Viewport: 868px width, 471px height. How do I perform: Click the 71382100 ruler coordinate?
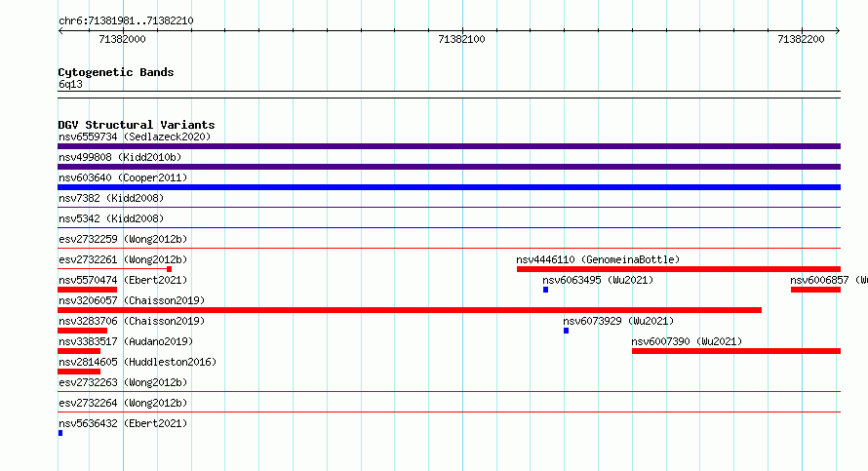(461, 39)
